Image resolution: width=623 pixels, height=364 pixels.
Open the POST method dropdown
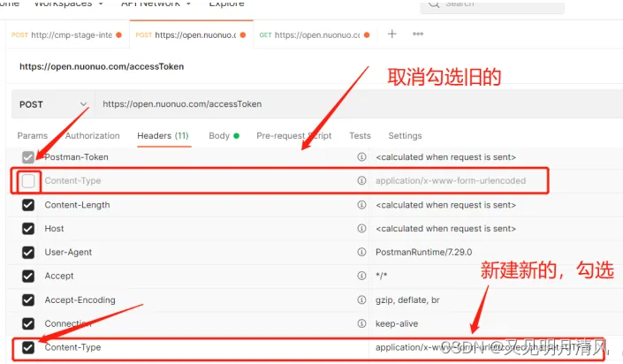(53, 104)
